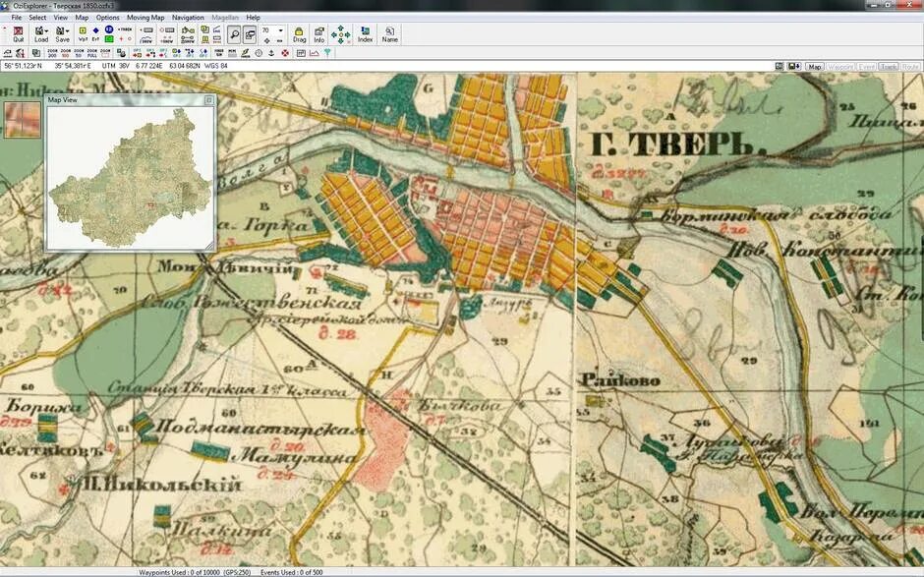
Task: Click the clock icon in second toolbar
Action: 259,53
